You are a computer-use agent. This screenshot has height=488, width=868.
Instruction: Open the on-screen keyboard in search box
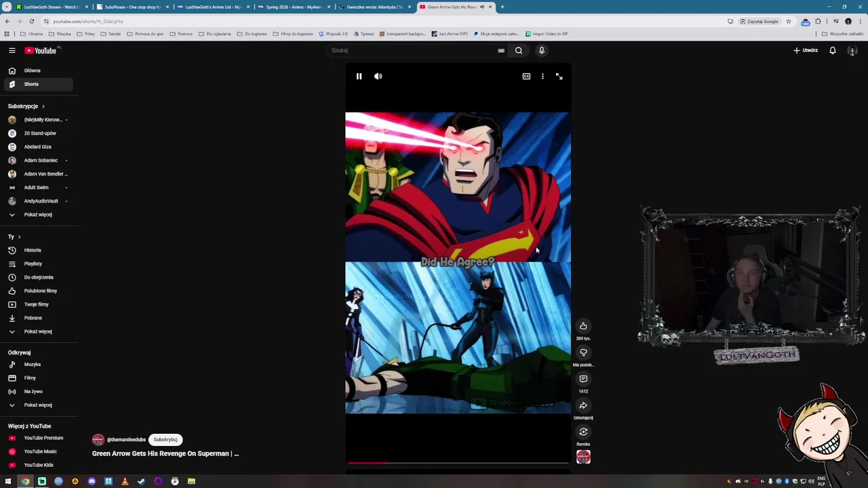click(501, 50)
